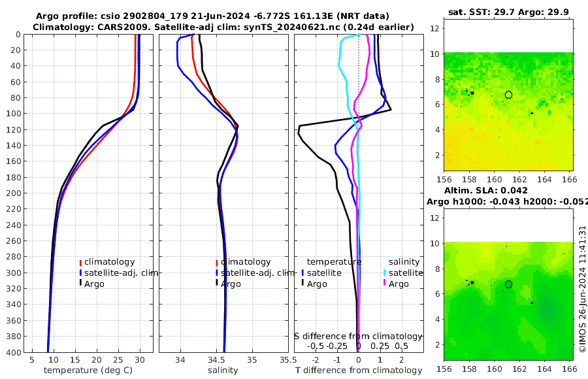Viewport: 588px width, 379px height.
Task: Click blue satellite-adj. clim swatch in temperature legend
Action: (80, 273)
